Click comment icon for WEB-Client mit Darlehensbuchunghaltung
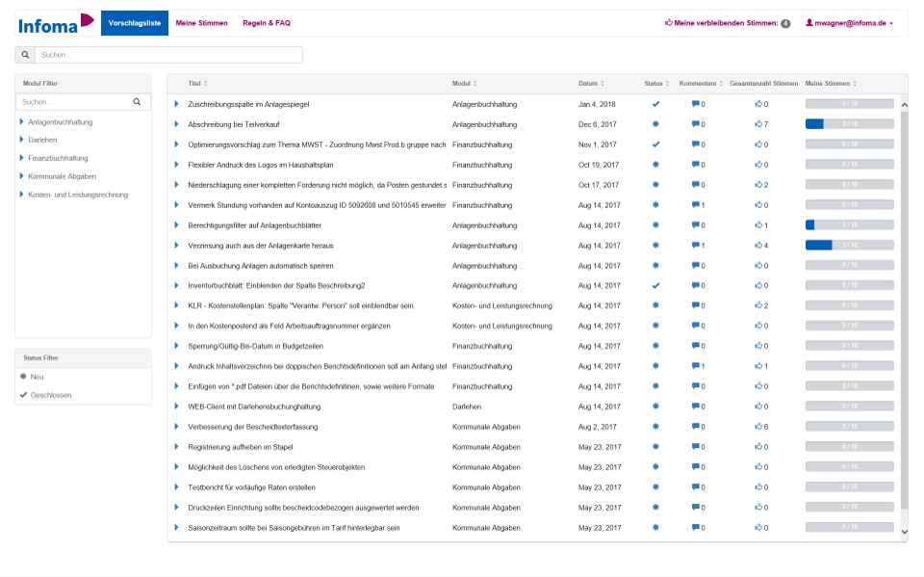 (695, 407)
